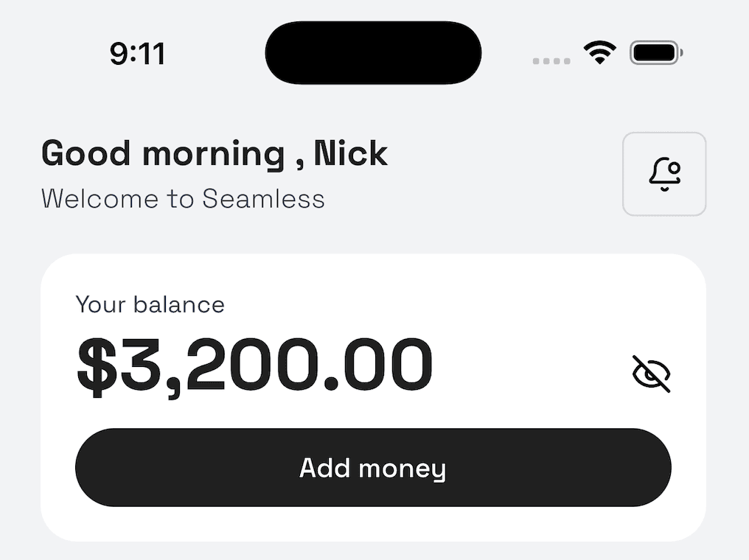This screenshot has height=560, width=749.
Task: Toggle balance visibility using the crossed-eye icon
Action: [652, 374]
